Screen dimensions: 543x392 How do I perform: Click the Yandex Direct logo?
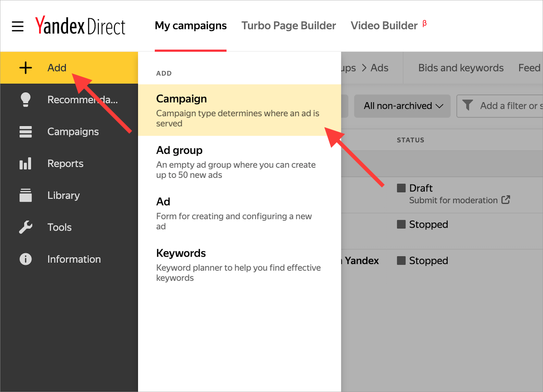[80, 25]
